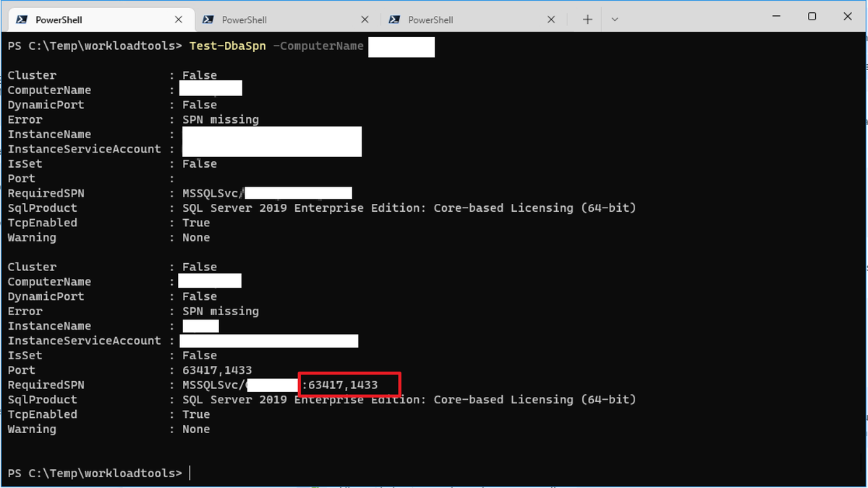Close the active first PowerShell tab

point(177,20)
